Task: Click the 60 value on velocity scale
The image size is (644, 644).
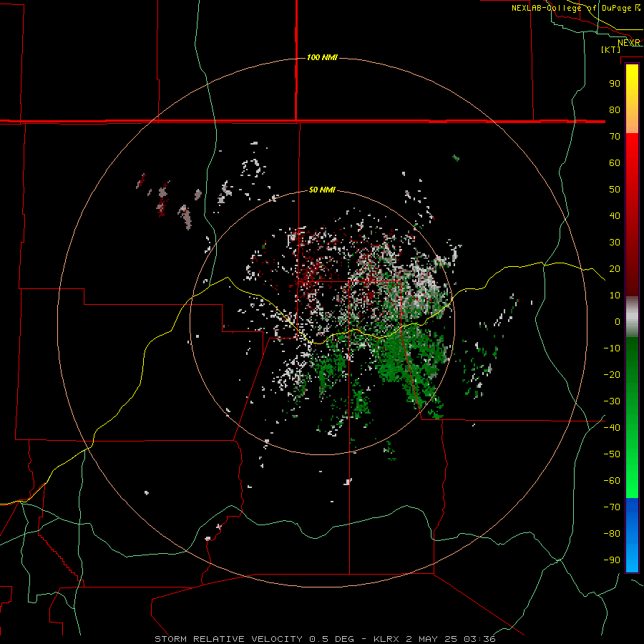Action: point(615,162)
